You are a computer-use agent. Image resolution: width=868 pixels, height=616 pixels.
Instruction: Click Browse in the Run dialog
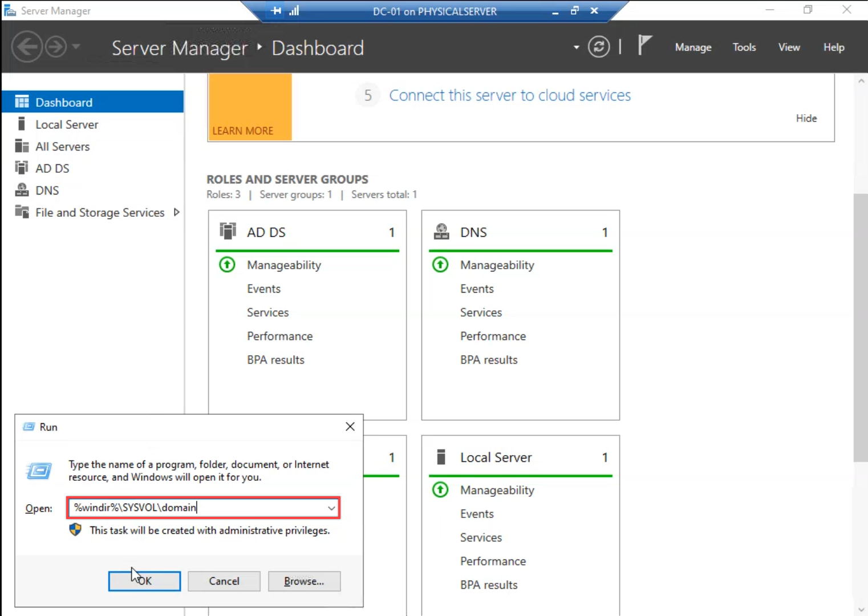(304, 581)
